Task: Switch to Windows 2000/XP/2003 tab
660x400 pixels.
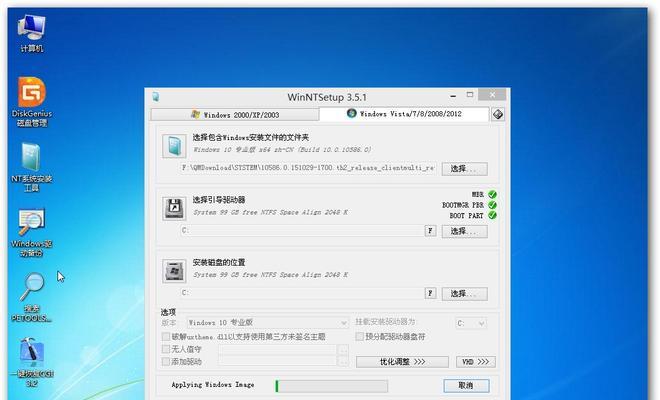Action: (235, 115)
